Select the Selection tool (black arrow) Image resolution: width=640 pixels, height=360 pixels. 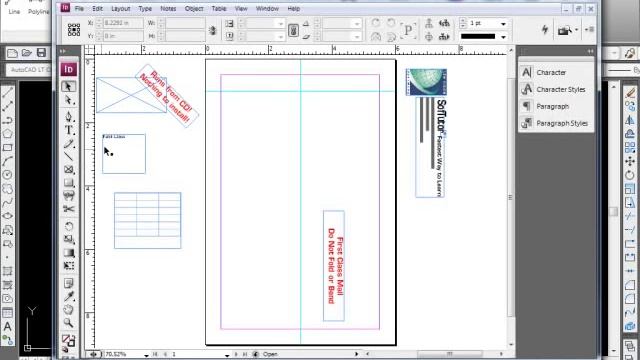tap(68, 86)
